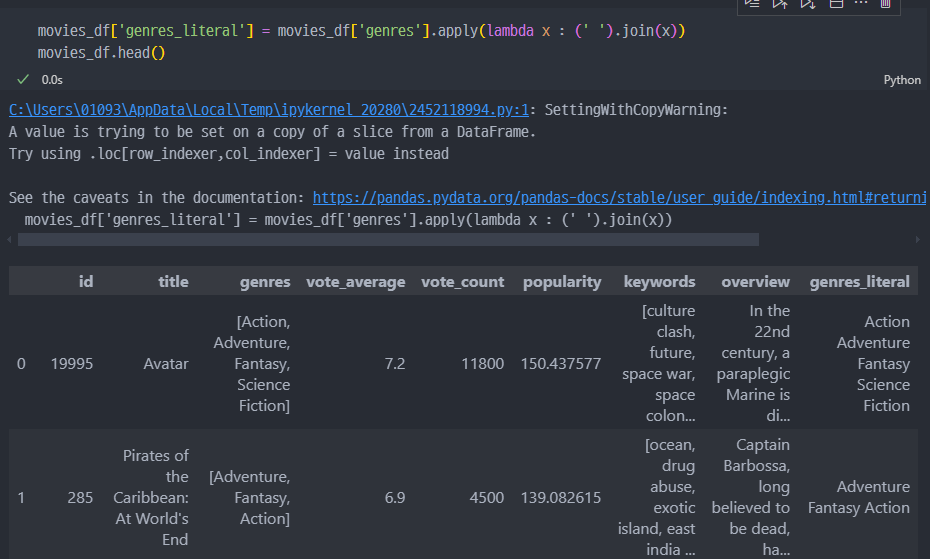Click the 'Captain Barbossa' overview cell
Screen dimensions: 930x559
point(751,498)
